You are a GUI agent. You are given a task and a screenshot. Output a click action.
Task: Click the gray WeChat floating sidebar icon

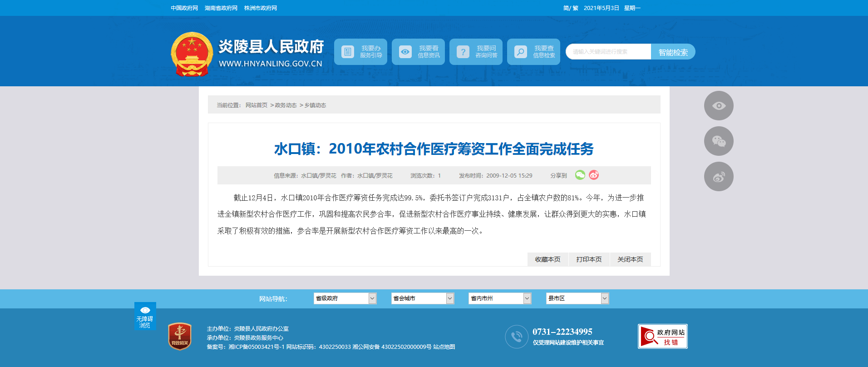pos(719,141)
